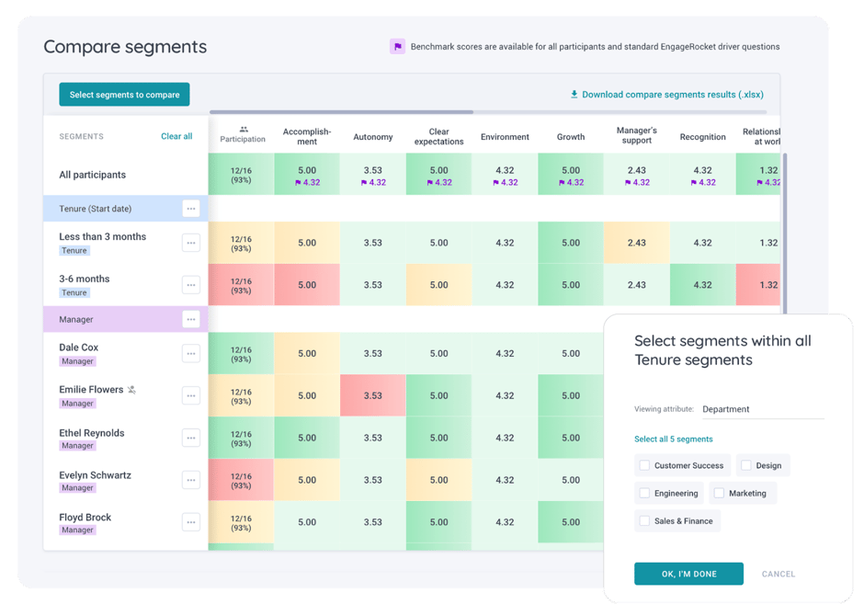Click Clear all in the segments panel

point(176,135)
